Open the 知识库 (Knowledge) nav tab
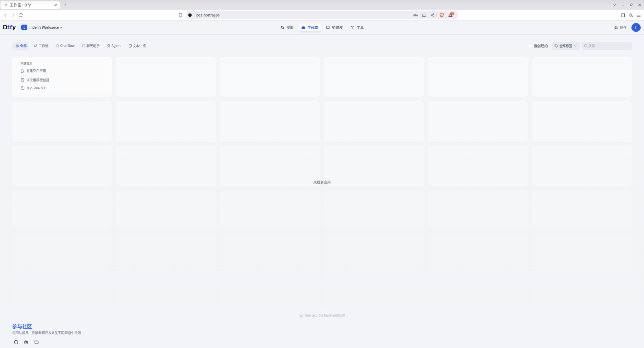The image size is (644, 348). tap(334, 28)
